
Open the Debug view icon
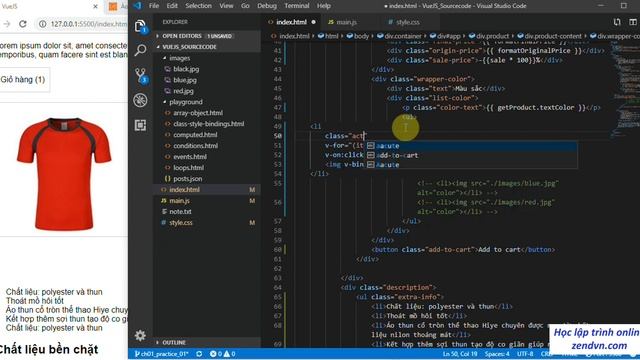[140, 100]
